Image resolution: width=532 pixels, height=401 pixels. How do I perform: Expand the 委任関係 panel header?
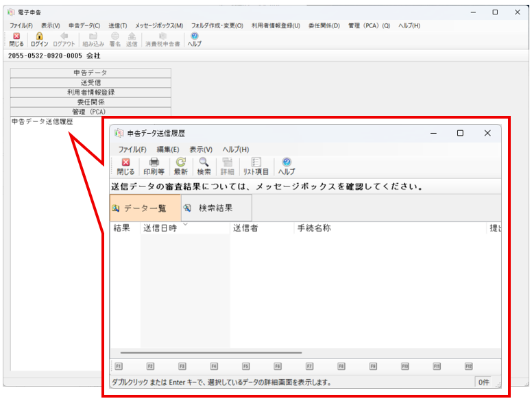coord(90,101)
